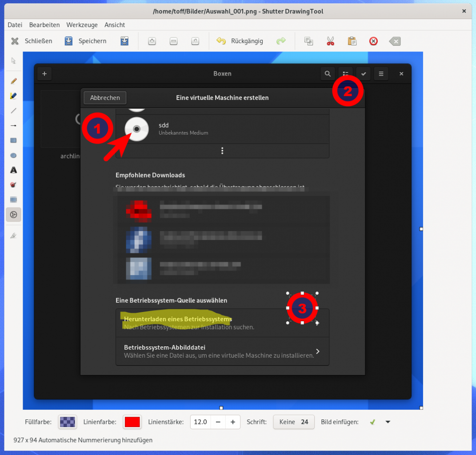The image size is (476, 455).
Task: Select the Highlighter tool
Action: [13, 96]
